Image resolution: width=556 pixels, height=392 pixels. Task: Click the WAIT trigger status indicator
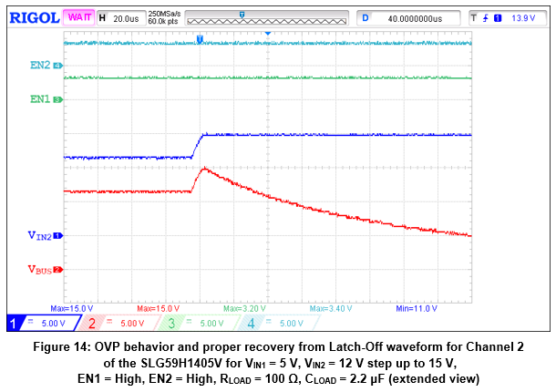[x=79, y=17]
